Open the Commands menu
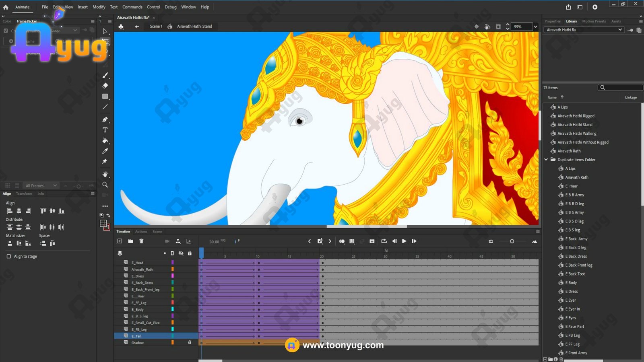The height and width of the screenshot is (362, 644). point(132,7)
